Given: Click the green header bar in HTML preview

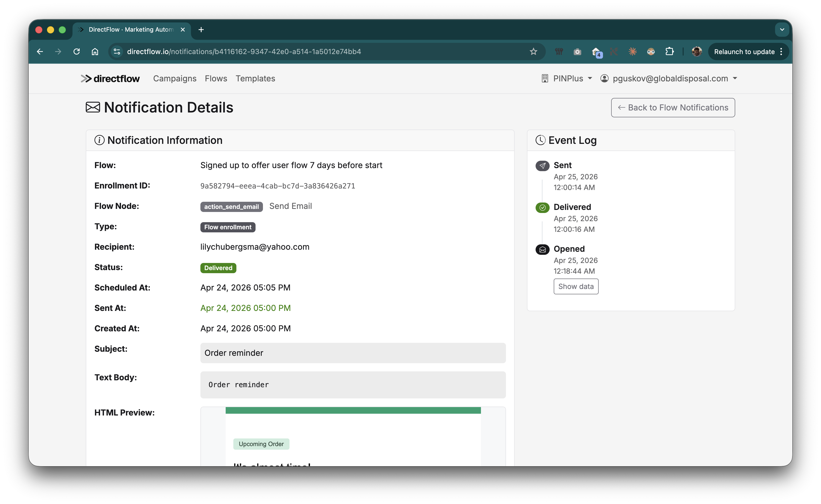Looking at the screenshot, I should pos(353,410).
